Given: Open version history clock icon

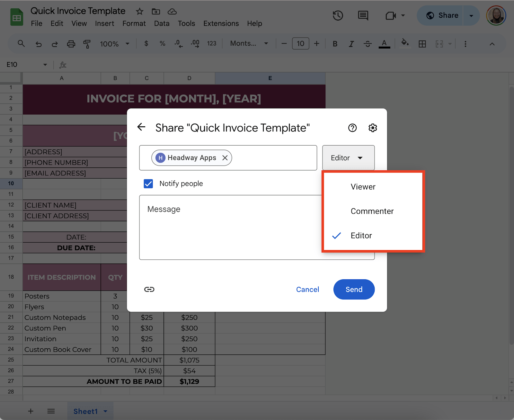Looking at the screenshot, I should pyautogui.click(x=338, y=15).
